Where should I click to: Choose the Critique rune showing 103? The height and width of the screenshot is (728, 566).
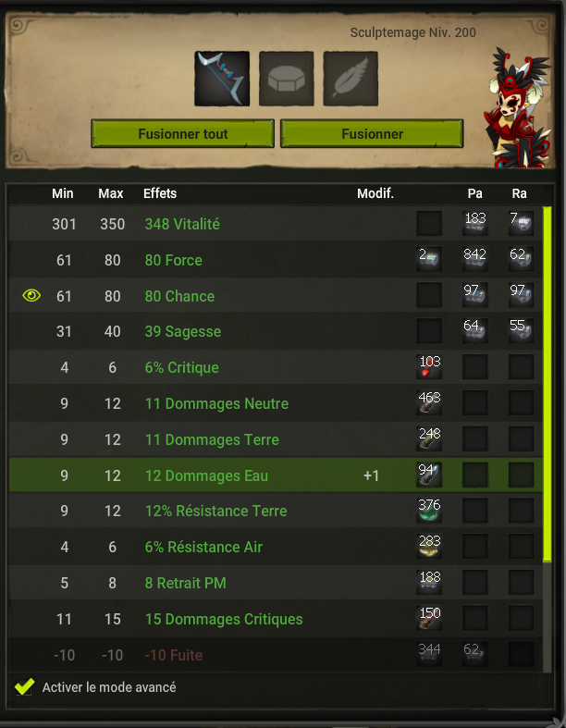[x=429, y=367]
